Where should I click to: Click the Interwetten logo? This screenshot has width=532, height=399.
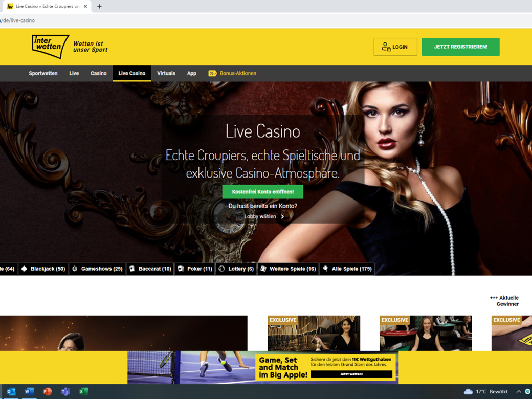click(x=50, y=47)
